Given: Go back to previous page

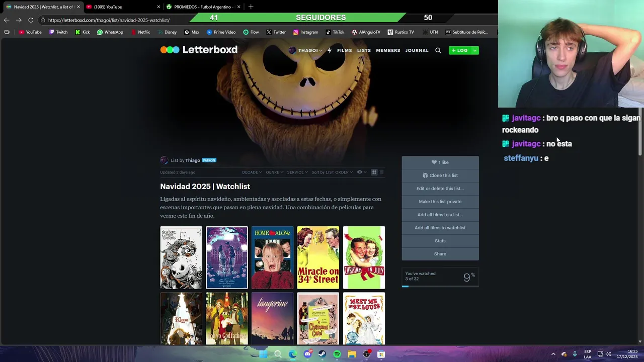Looking at the screenshot, I should pyautogui.click(x=7, y=20).
